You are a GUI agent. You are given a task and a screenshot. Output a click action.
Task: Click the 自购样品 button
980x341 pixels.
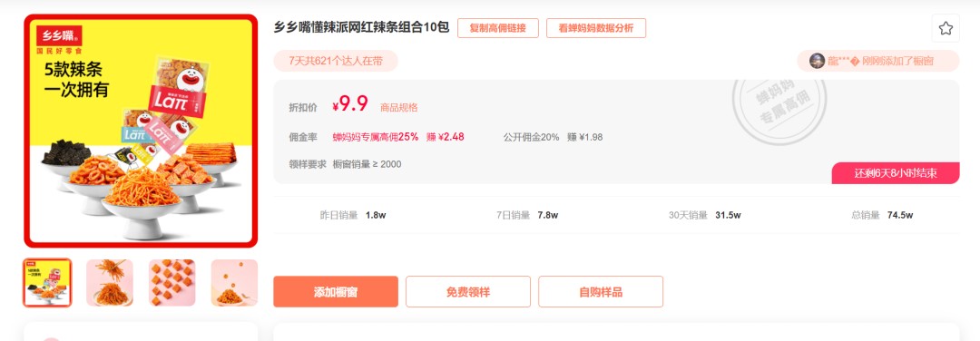(601, 292)
